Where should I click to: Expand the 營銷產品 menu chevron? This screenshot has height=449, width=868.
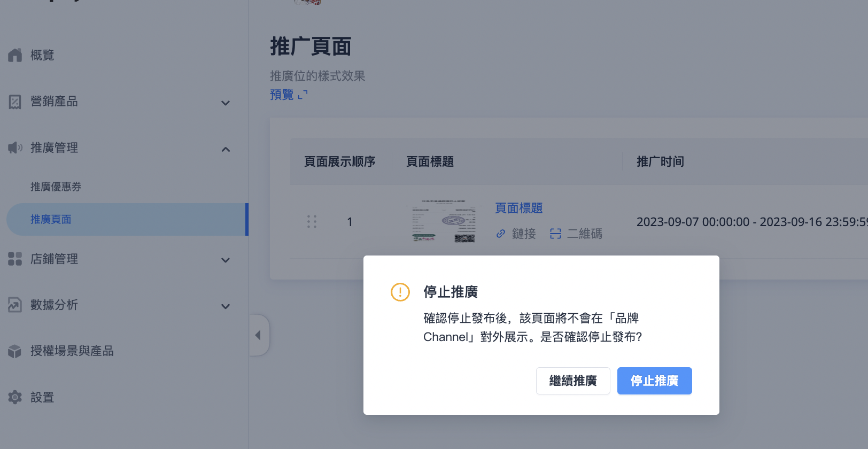226,103
